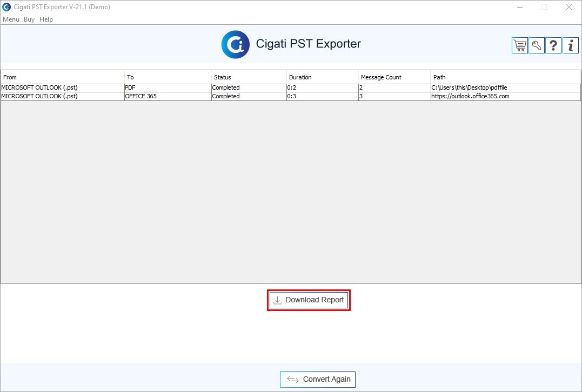
Task: Click the Path column header
Action: point(506,77)
